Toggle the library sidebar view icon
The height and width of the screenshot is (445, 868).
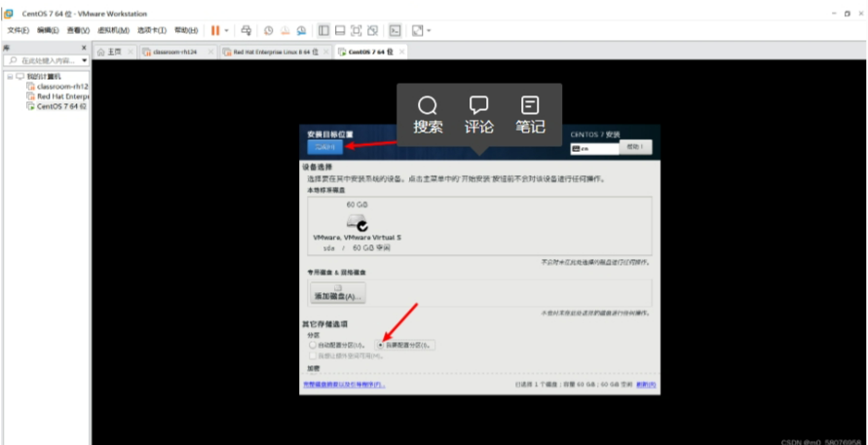coord(323,30)
